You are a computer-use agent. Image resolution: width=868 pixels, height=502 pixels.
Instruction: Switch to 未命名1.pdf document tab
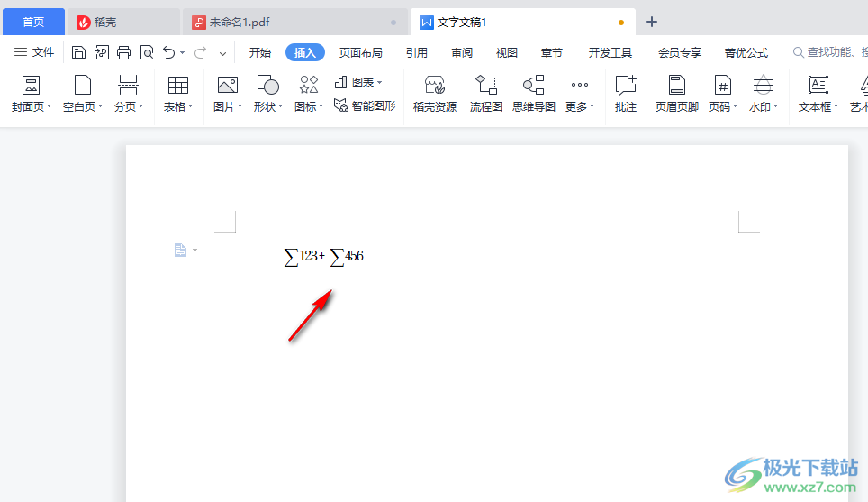click(x=294, y=23)
